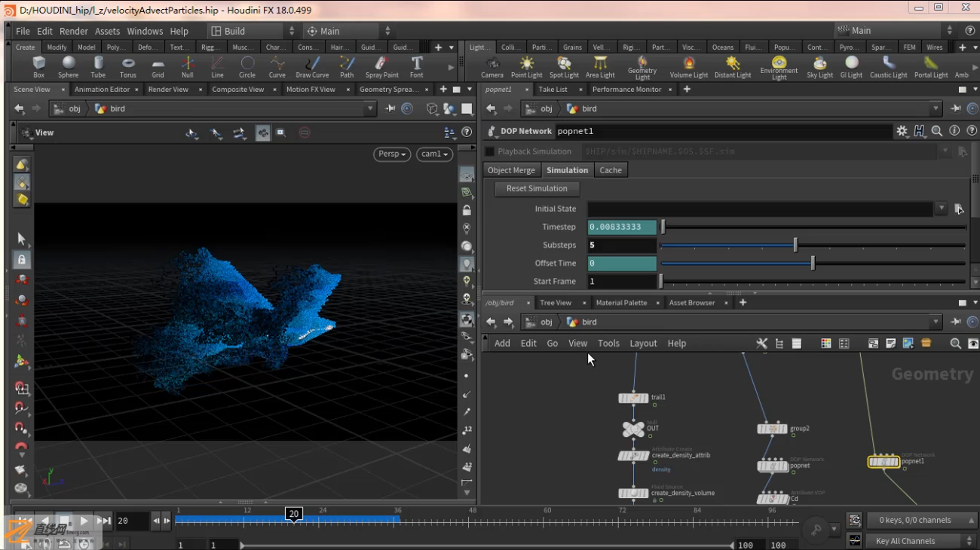Viewport: 980px width, 550px height.
Task: Select the Spray Paint tool
Action: coord(382,67)
